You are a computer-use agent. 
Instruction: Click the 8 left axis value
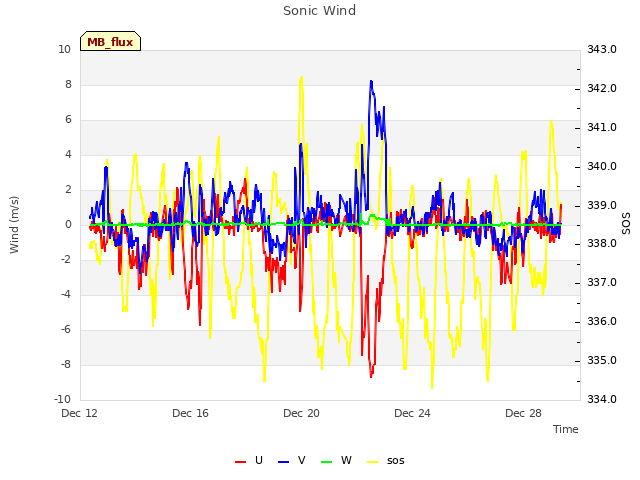pos(68,84)
